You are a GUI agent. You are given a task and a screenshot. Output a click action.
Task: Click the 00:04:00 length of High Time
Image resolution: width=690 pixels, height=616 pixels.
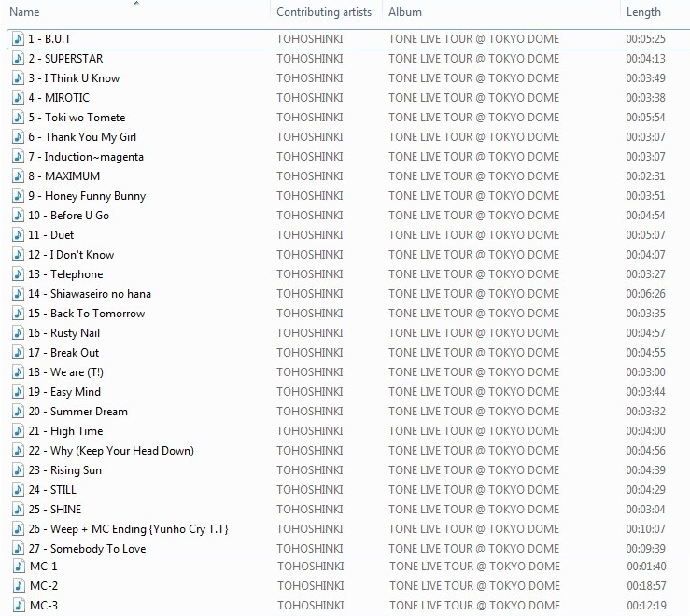(645, 431)
